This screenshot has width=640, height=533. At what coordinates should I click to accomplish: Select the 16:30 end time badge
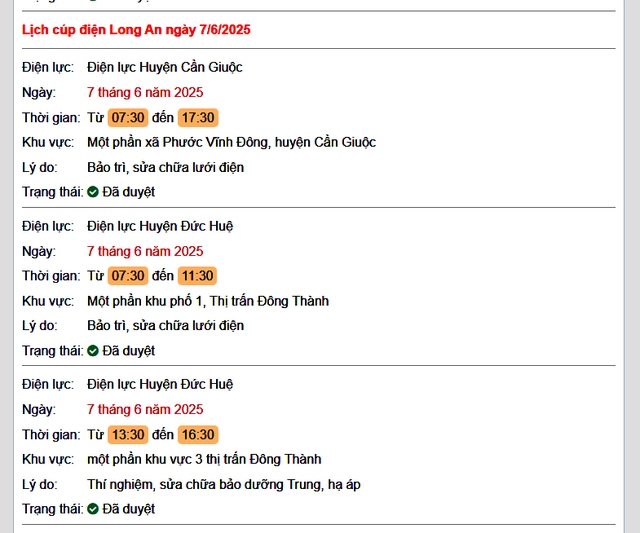(198, 434)
